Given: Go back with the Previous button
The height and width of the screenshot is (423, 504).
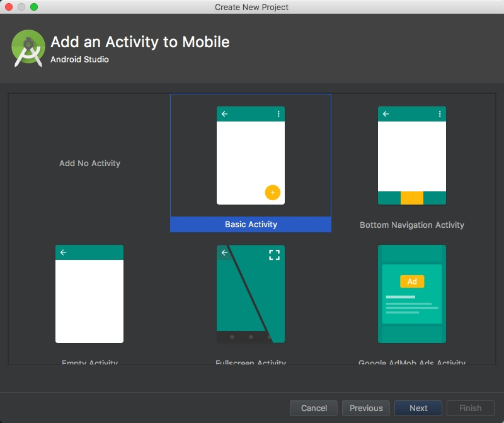Looking at the screenshot, I should point(366,408).
